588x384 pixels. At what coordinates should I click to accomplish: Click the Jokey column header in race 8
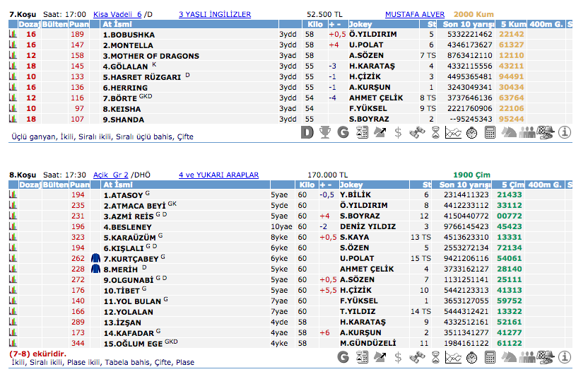click(352, 185)
